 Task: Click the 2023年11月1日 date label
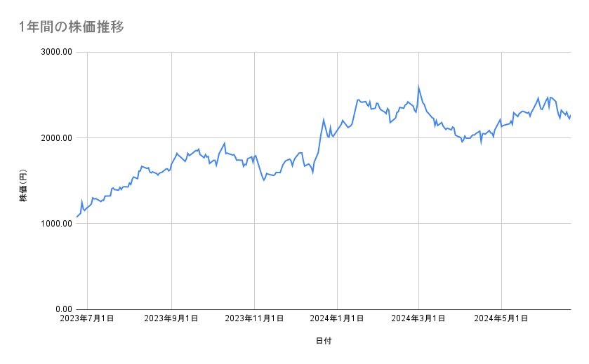tap(254, 319)
